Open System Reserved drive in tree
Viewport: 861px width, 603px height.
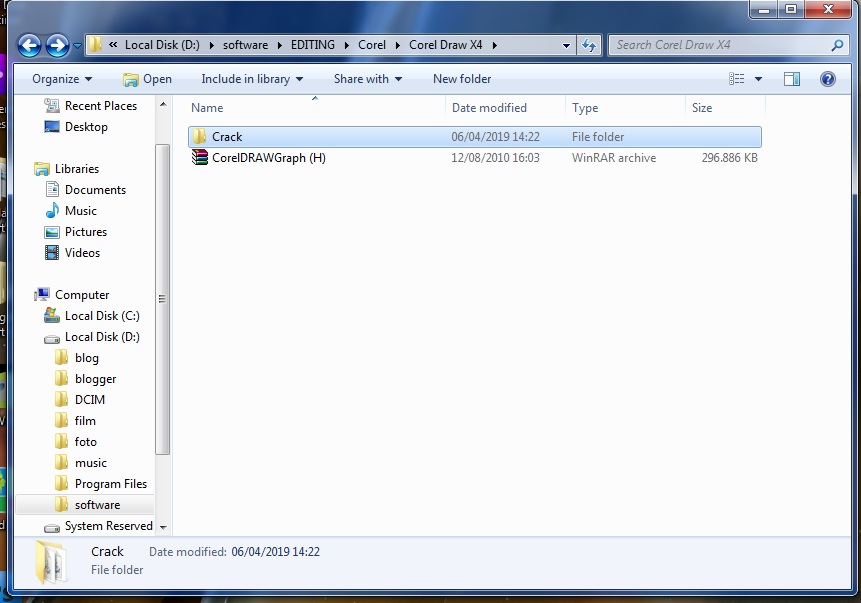click(x=98, y=526)
